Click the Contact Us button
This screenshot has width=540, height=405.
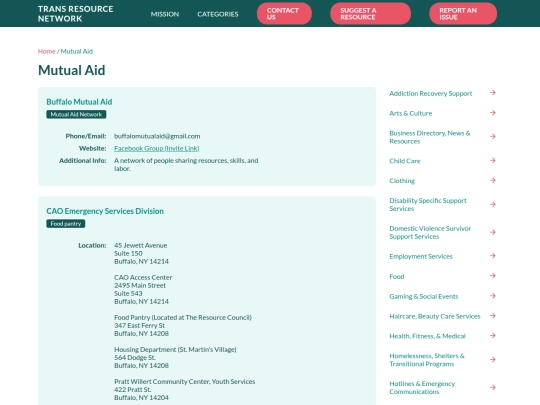coord(284,14)
